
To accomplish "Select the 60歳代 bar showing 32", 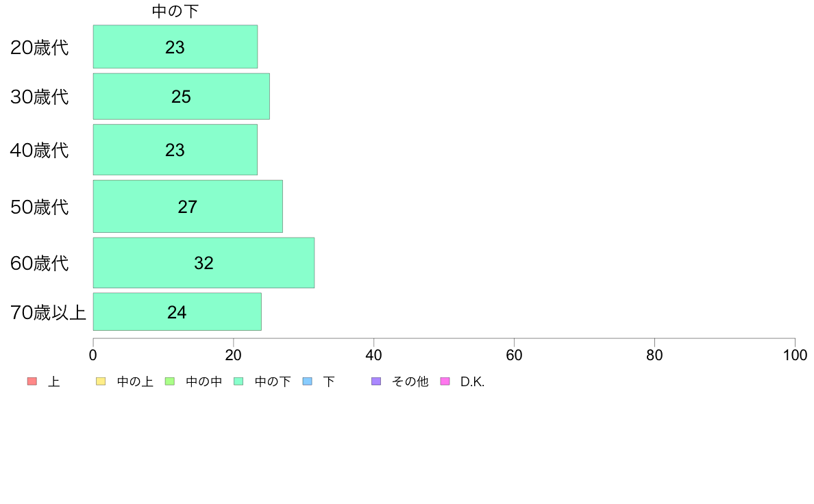I will (x=203, y=263).
